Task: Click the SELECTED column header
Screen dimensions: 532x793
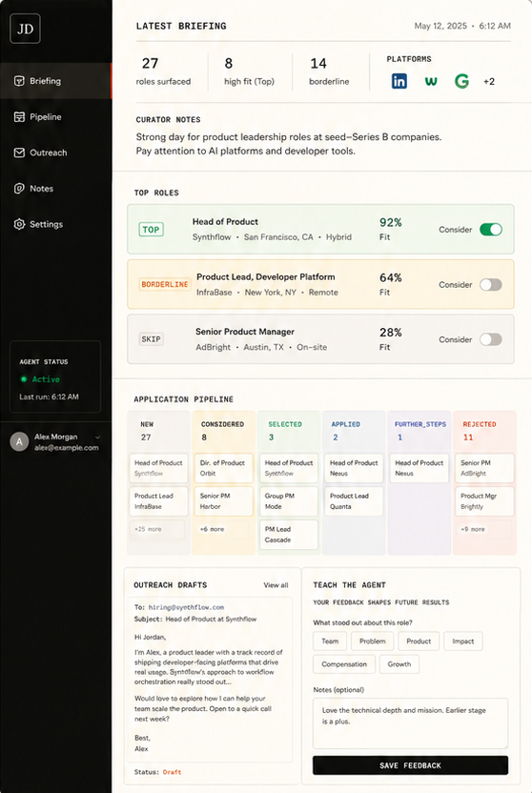Action: (285, 424)
